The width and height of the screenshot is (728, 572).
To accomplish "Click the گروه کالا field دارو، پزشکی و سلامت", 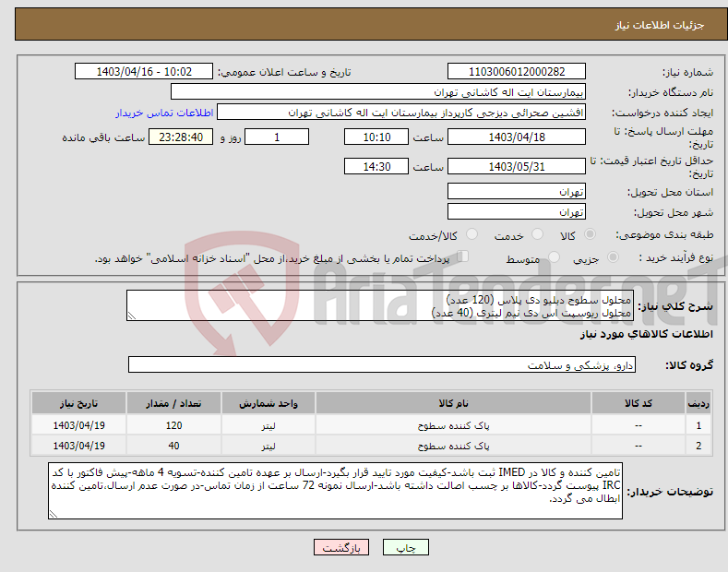I will click(382, 365).
